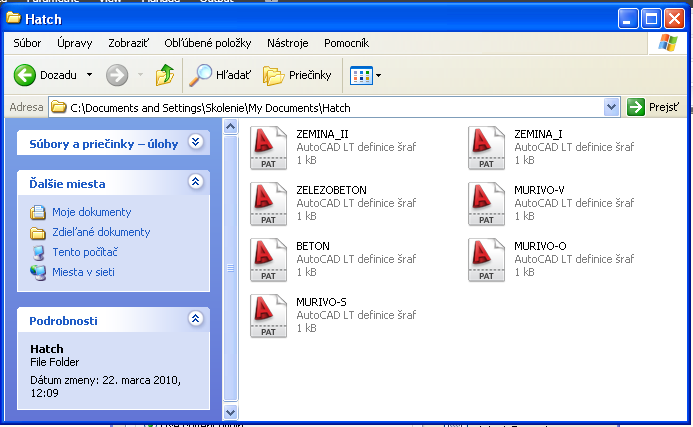Open the Zobraziť menu
The image size is (693, 427).
click(130, 43)
